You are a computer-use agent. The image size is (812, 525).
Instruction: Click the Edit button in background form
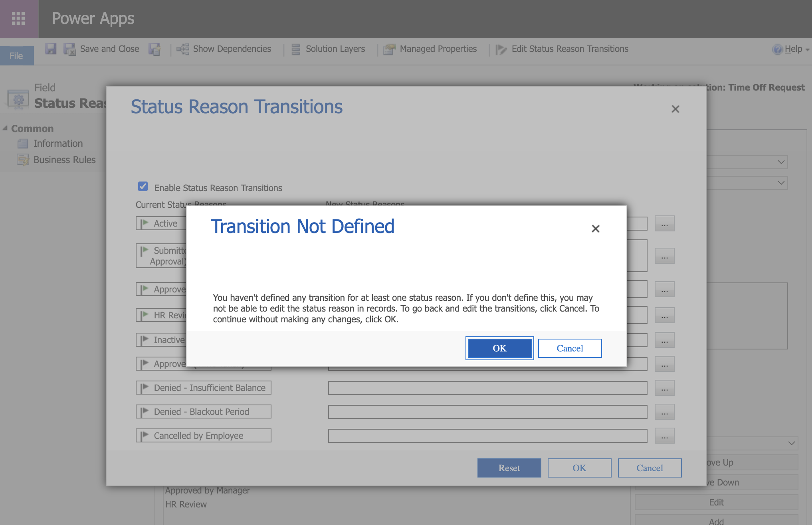click(x=716, y=503)
